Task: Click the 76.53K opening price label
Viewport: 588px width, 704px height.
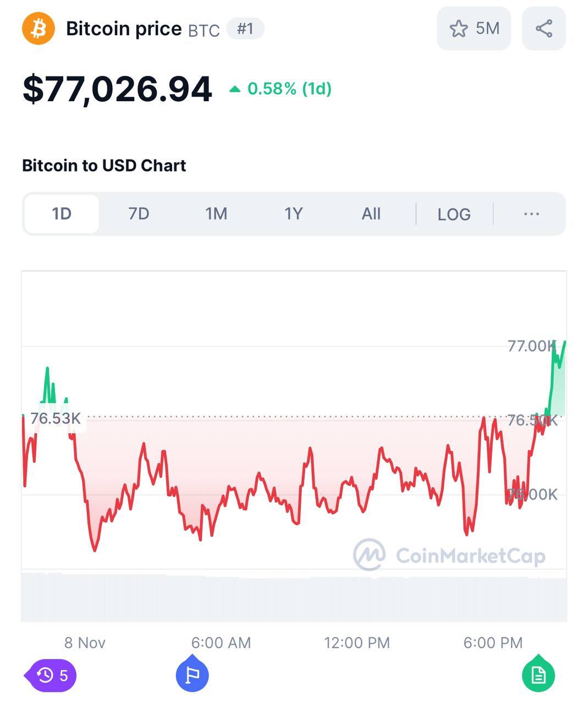Action: (56, 419)
